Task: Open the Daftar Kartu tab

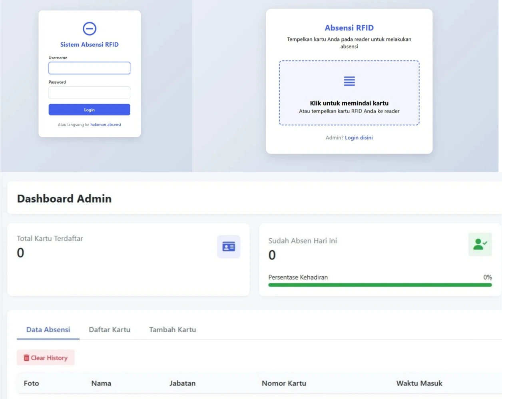Action: point(110,330)
